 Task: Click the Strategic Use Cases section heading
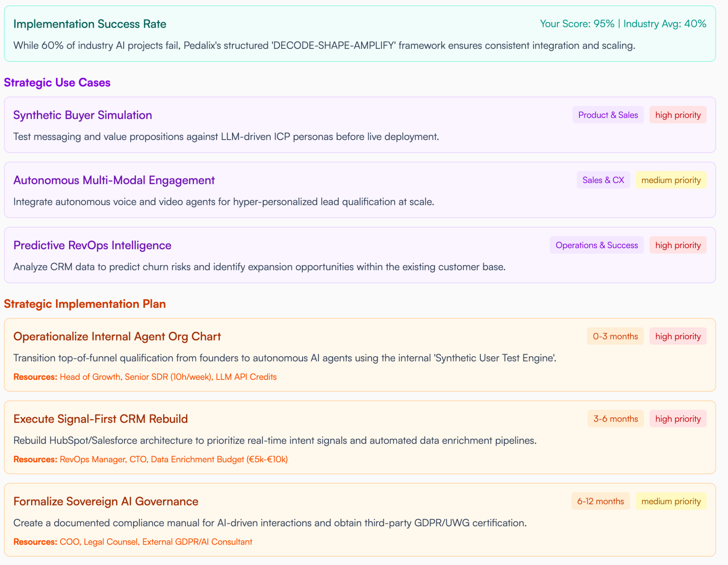point(57,82)
